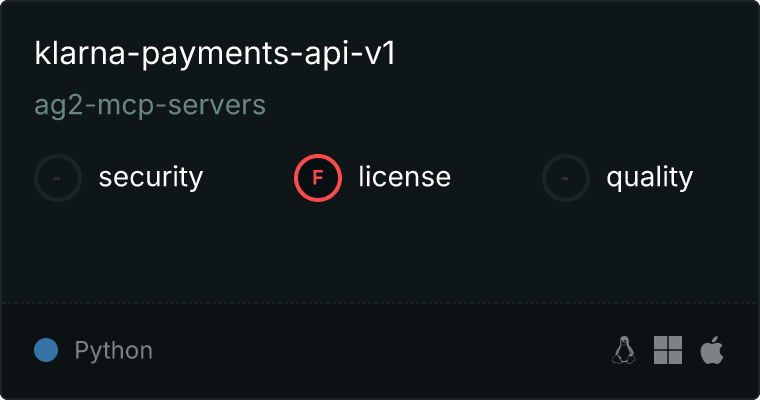The height and width of the screenshot is (400, 760).
Task: Click the dashed divider above the footer
Action: [380, 303]
